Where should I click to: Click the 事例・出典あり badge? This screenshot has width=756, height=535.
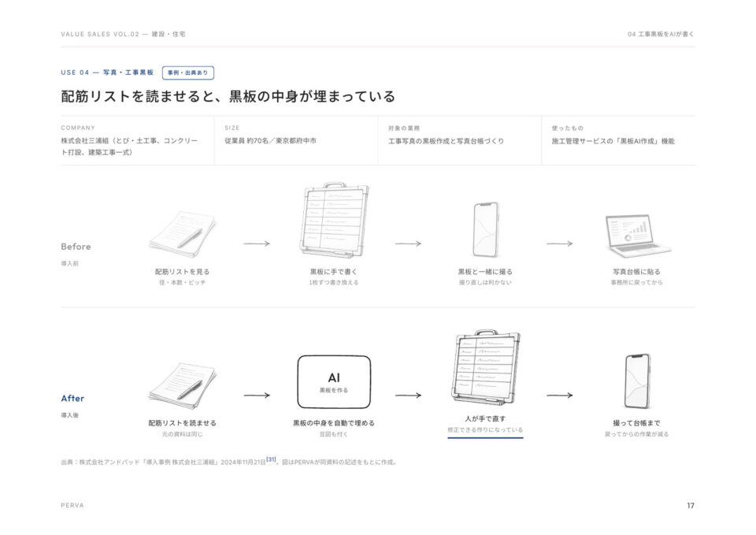pos(188,72)
